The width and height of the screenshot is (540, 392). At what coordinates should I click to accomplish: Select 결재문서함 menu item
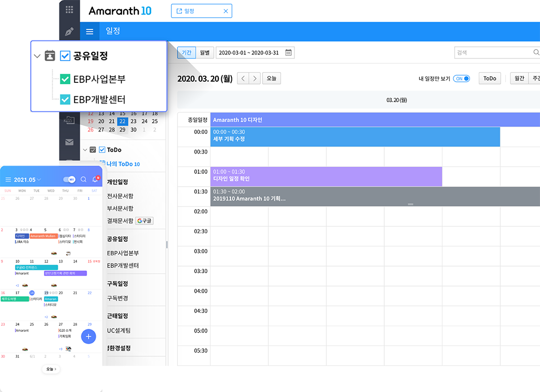[x=120, y=221]
